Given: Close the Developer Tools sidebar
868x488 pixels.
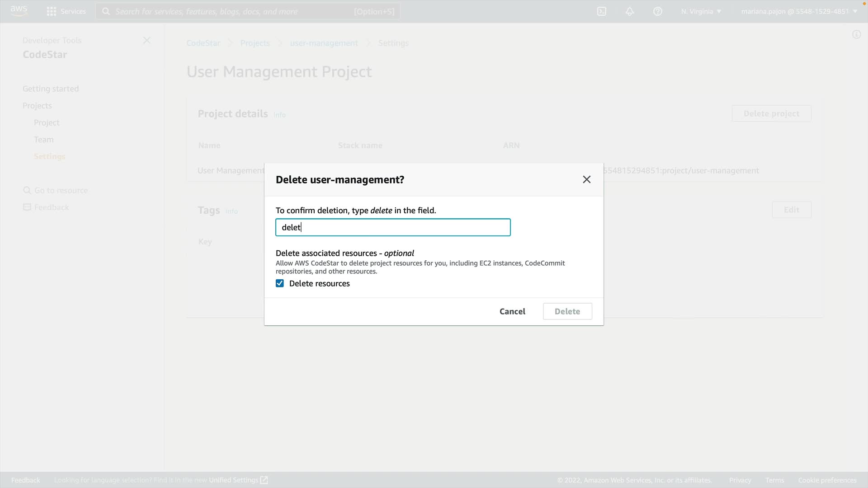Looking at the screenshot, I should (146, 41).
